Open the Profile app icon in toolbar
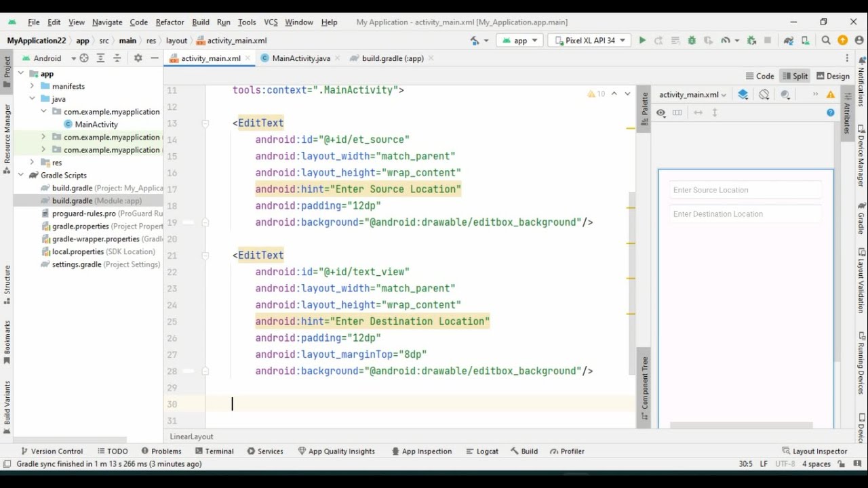The image size is (868, 488). [x=726, y=41]
